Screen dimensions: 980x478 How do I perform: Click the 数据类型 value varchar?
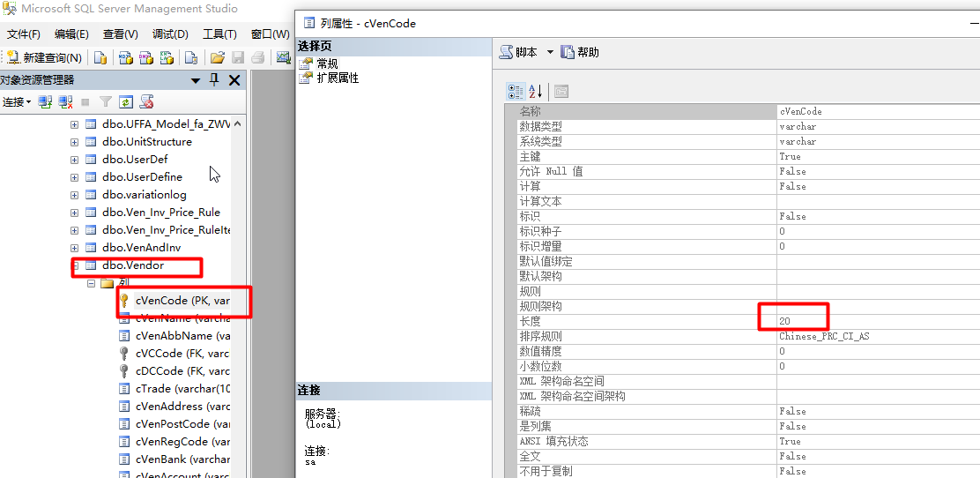pos(798,126)
